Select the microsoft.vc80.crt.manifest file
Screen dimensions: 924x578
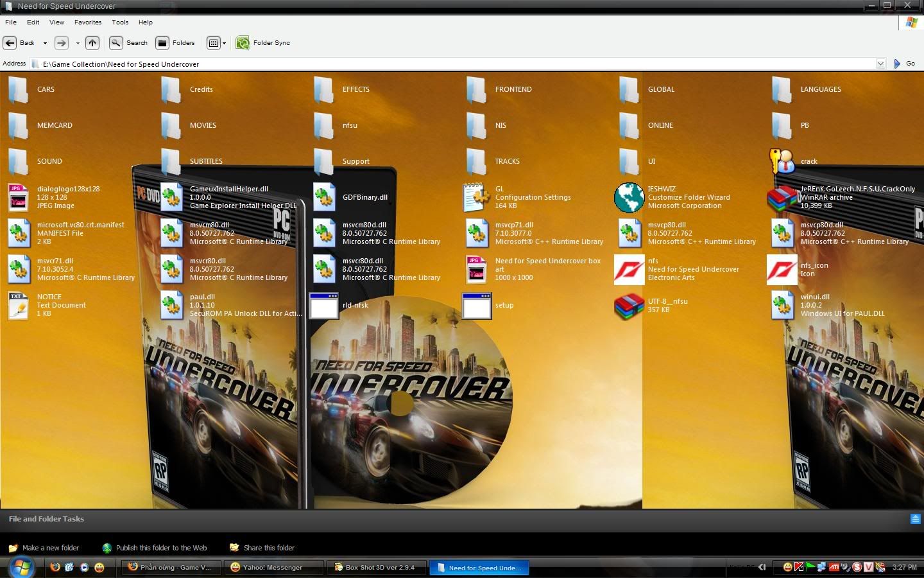tap(66, 233)
